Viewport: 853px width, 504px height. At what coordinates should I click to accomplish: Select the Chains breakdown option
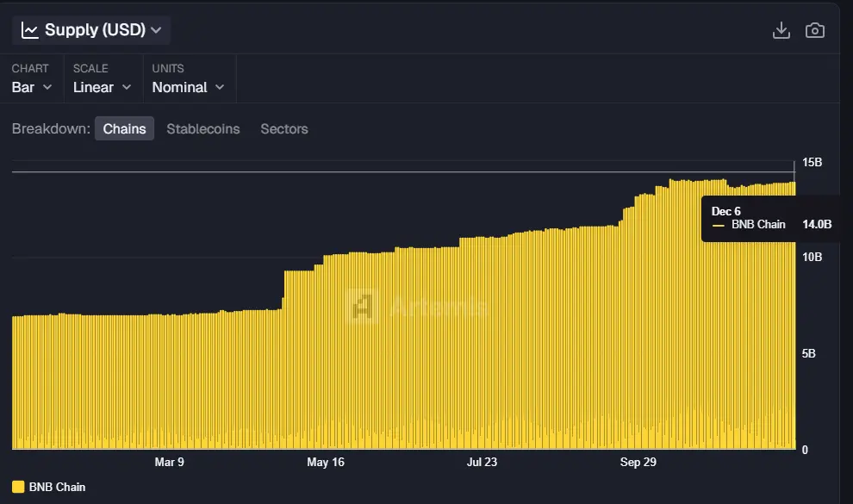124,128
